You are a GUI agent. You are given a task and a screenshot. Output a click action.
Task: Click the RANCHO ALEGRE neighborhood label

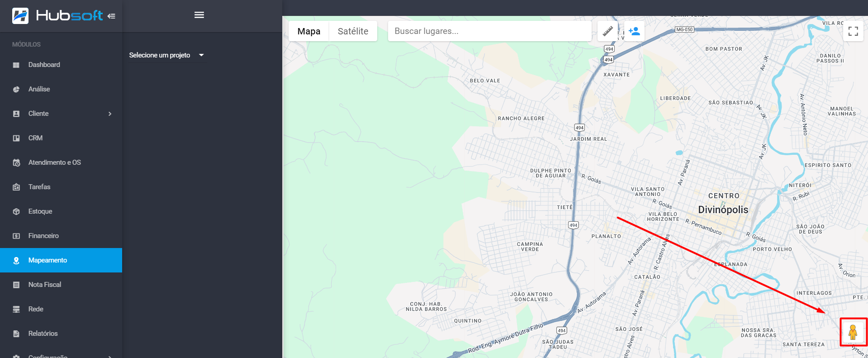(x=521, y=119)
